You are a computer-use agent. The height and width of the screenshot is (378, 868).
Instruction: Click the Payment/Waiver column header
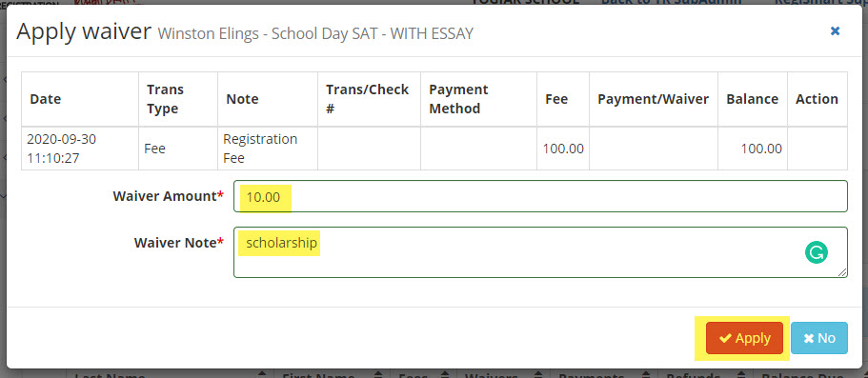(x=654, y=99)
